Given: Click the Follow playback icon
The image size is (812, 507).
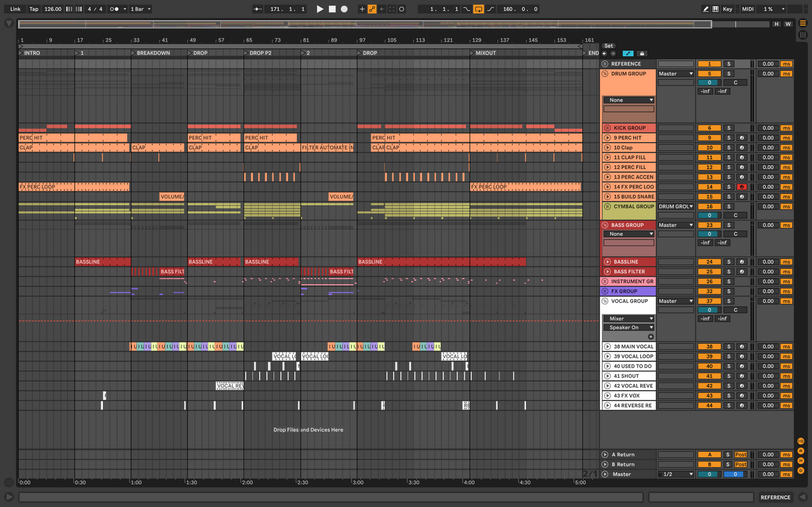Looking at the screenshot, I should pos(257,9).
